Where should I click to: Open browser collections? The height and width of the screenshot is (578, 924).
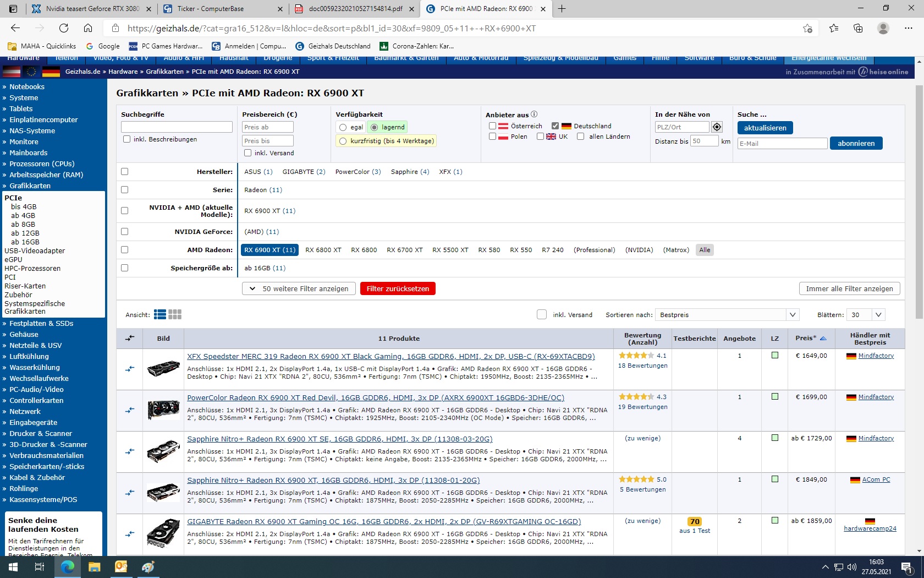pos(858,28)
